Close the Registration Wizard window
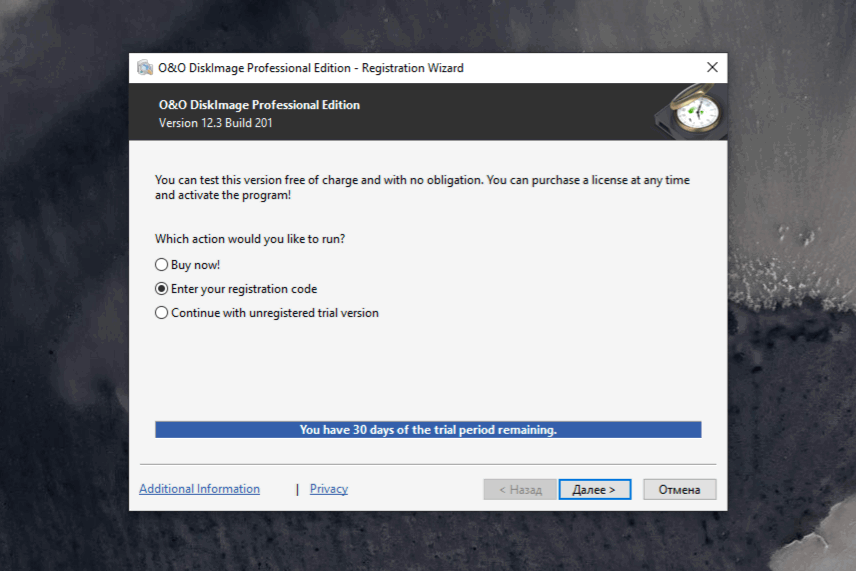The width and height of the screenshot is (856, 571). (712, 67)
